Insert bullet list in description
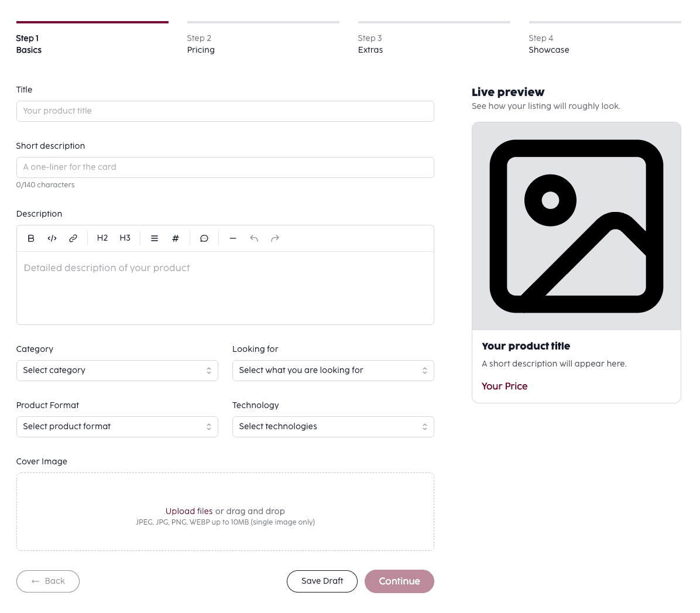 [x=155, y=238]
